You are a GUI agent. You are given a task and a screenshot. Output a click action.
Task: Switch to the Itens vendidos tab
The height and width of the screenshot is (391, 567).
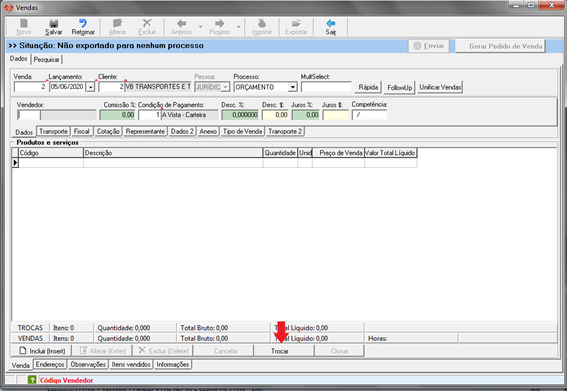coord(131,364)
